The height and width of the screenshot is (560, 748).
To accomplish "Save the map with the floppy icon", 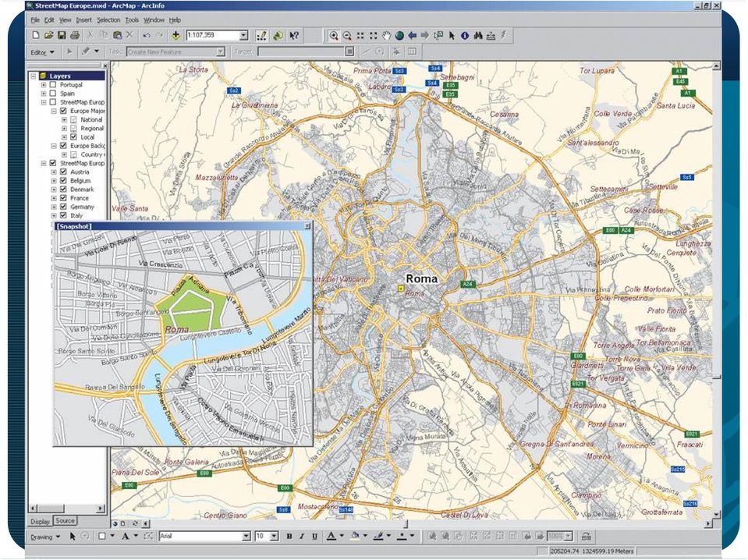I will [62, 35].
